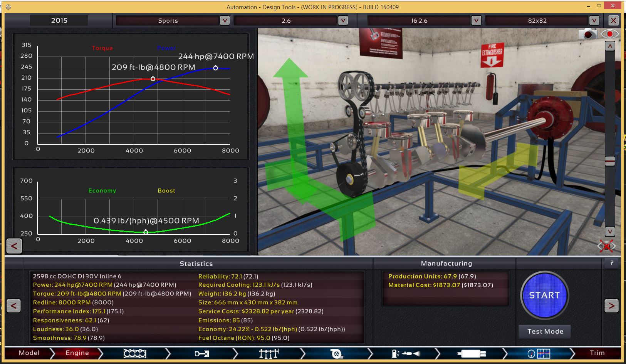Click the blue Power legend label

[x=166, y=48]
